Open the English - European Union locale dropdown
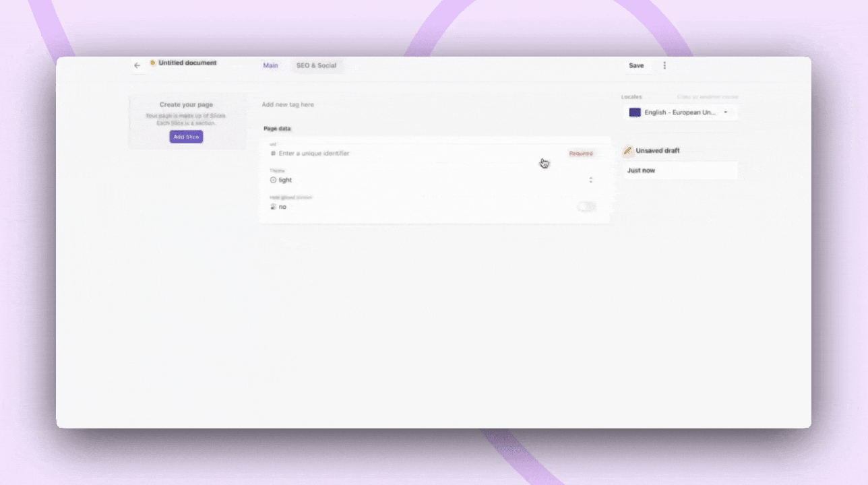Viewport: 868px width, 485px height. pos(679,112)
